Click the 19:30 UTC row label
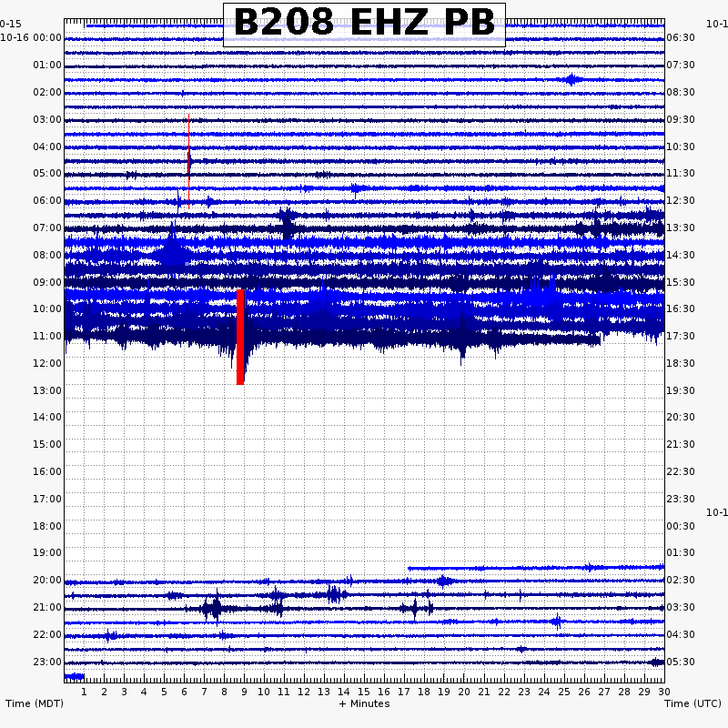The image size is (728, 728). (x=681, y=391)
